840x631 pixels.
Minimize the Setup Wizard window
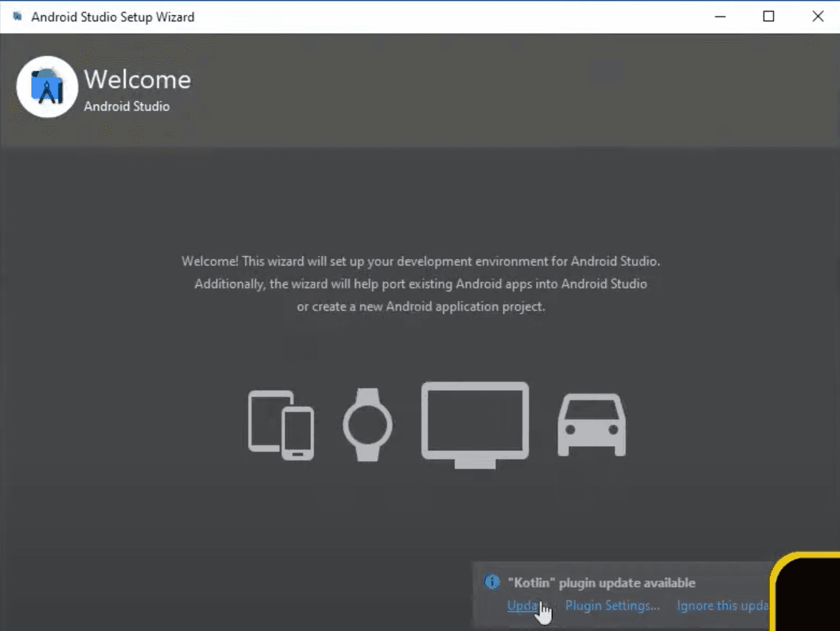720,16
